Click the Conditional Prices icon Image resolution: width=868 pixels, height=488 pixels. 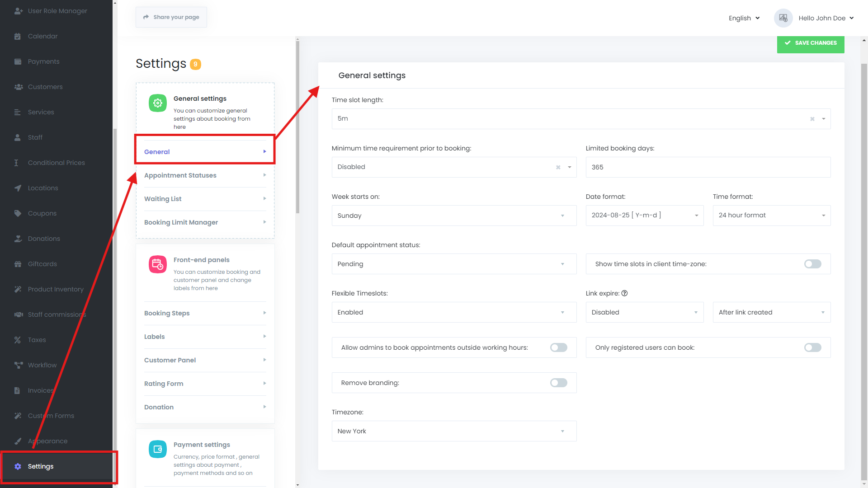[19, 163]
